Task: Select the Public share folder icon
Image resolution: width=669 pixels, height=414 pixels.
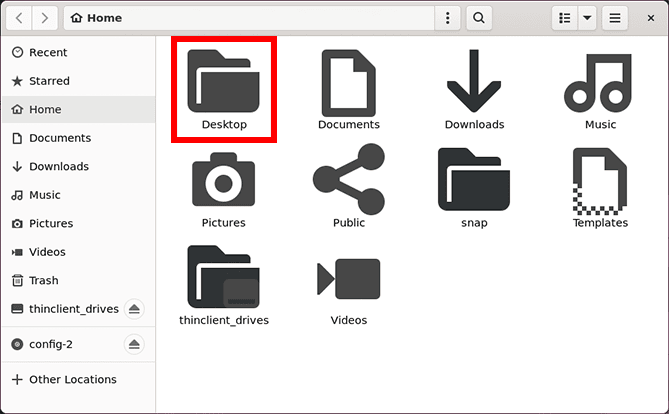Action: [x=349, y=179]
